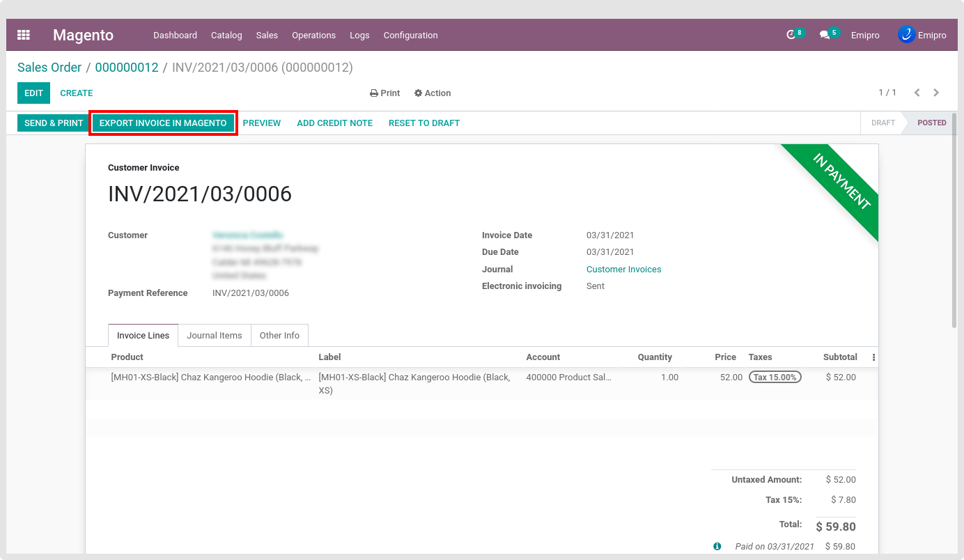This screenshot has height=560, width=964.
Task: Click the Tax 15.00% tag
Action: [x=775, y=377]
